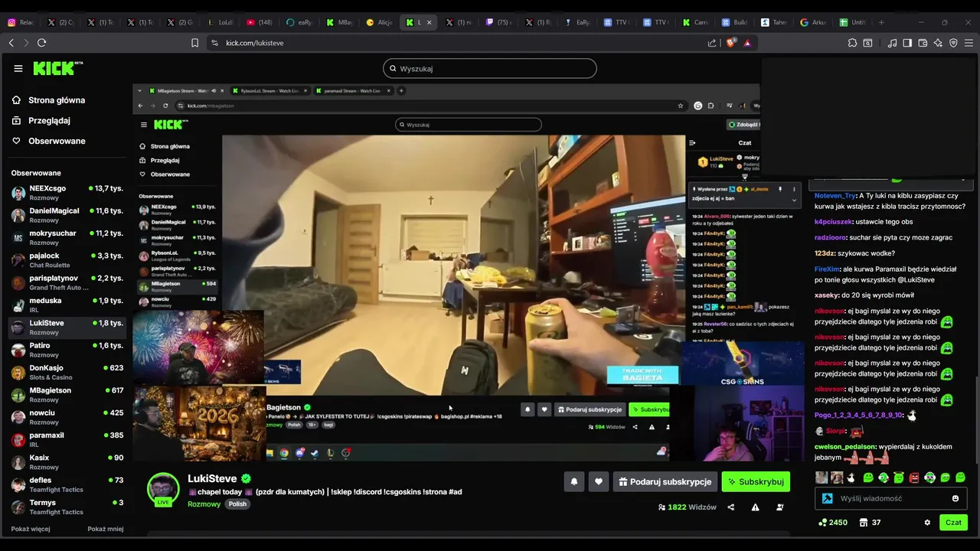Open the channel shop icon showing 37

870,523
